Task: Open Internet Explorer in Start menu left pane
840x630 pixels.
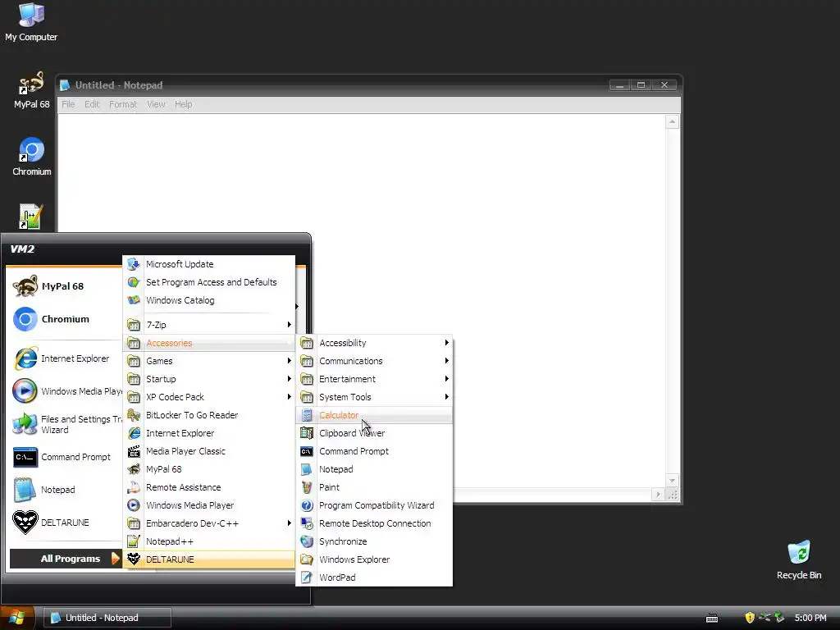Action: [x=66, y=358]
